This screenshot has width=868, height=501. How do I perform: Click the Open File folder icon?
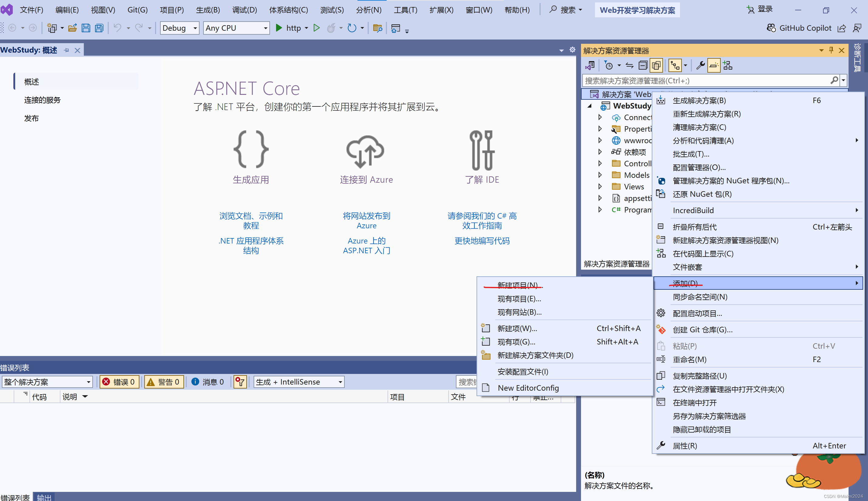coord(72,28)
